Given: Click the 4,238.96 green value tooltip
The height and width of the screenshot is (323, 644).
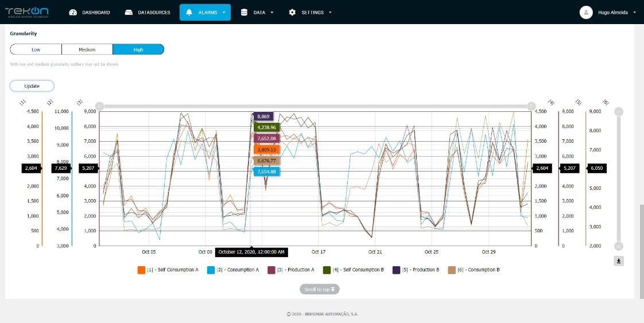Looking at the screenshot, I should click(x=266, y=127).
